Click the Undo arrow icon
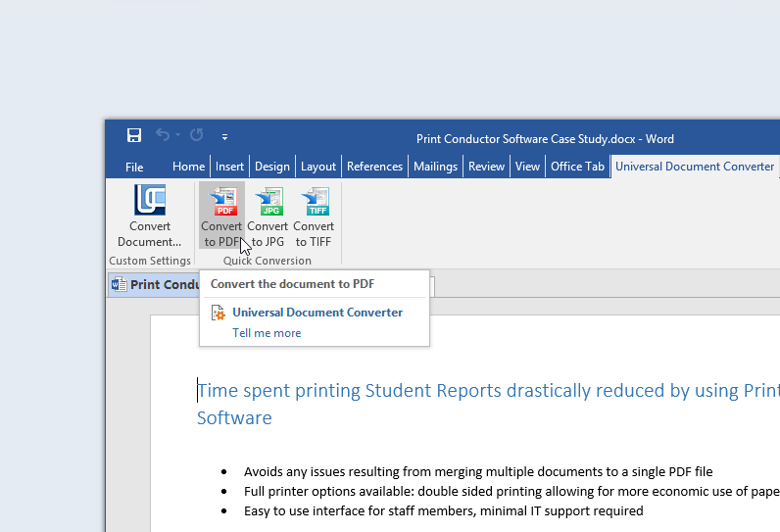Screen dimensions: 780x532 pyautogui.click(x=163, y=135)
